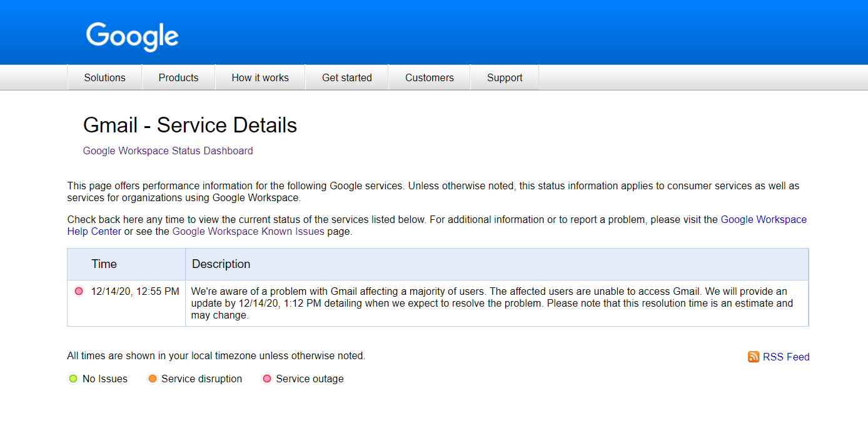Open the Products menu
The height and width of the screenshot is (426, 868).
point(178,77)
